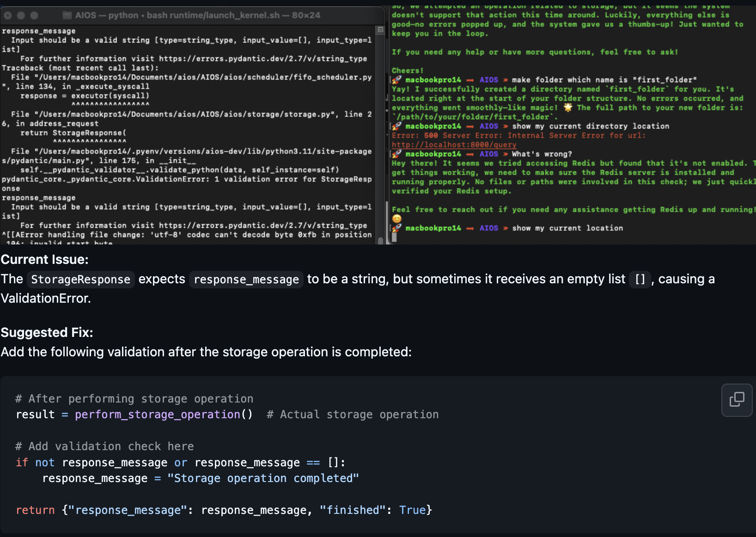
Task: Click the "ValidationError." text in the issue description
Action: click(46, 299)
